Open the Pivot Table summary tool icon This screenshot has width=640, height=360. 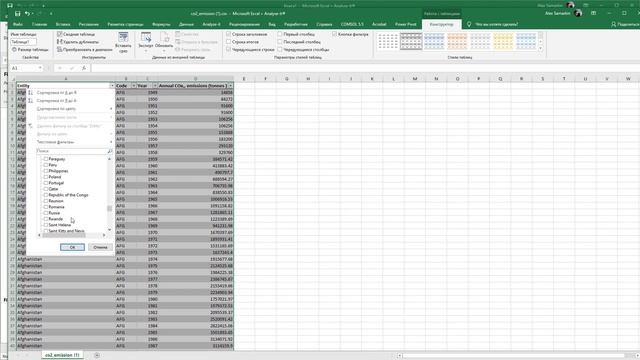(x=60, y=34)
